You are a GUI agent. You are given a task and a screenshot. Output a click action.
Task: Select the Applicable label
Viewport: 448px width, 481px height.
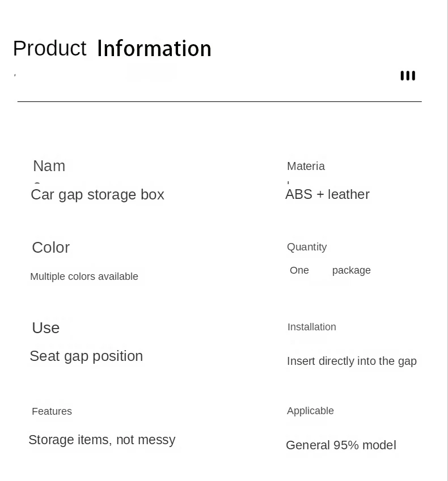coord(310,411)
